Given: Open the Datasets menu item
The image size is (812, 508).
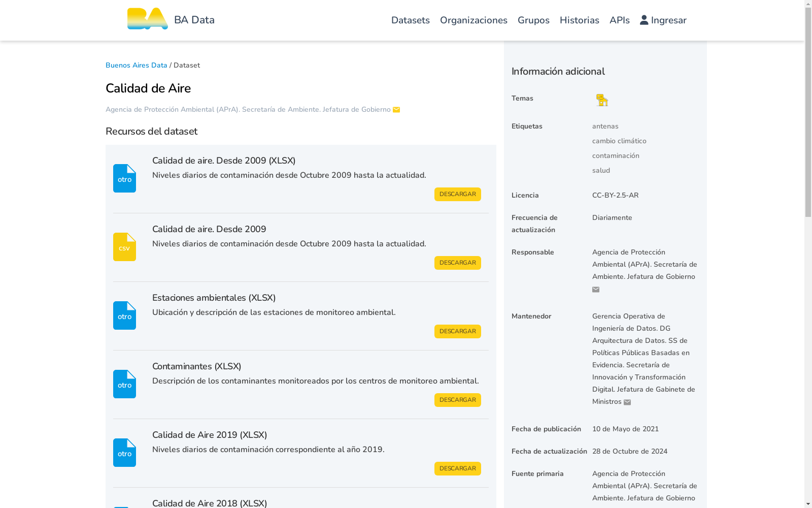Looking at the screenshot, I should (411, 20).
